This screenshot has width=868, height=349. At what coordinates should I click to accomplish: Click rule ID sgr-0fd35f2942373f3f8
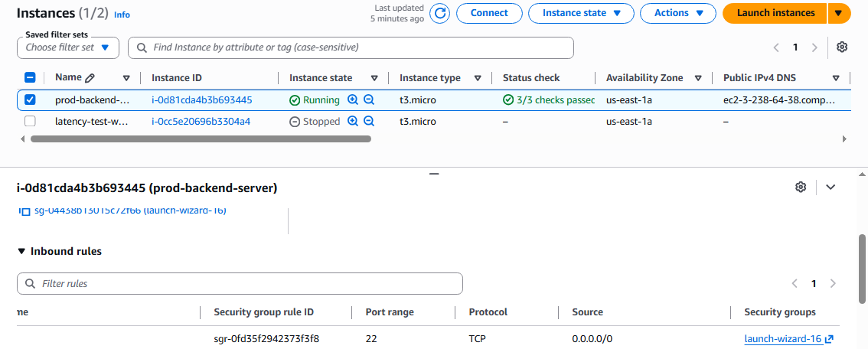click(266, 339)
